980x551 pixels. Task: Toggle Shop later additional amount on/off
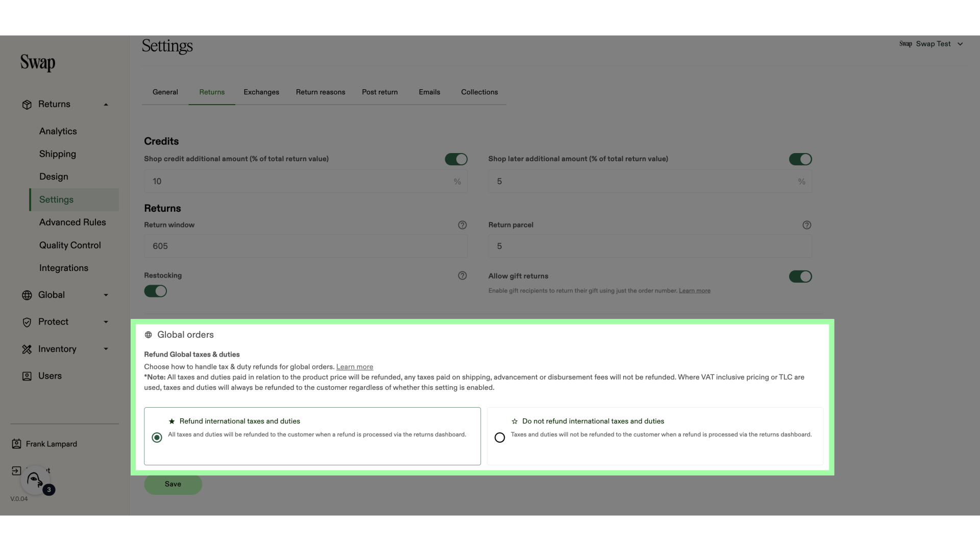coord(800,160)
